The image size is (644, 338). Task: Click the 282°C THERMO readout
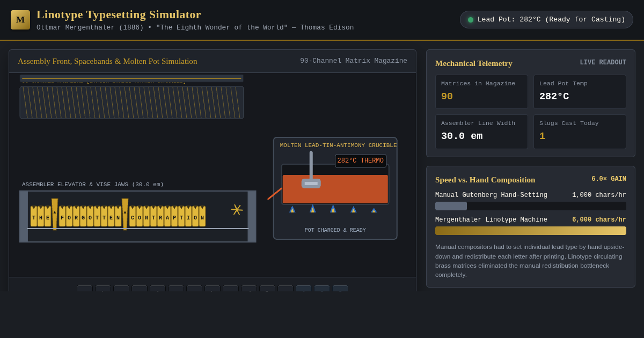[361, 161]
